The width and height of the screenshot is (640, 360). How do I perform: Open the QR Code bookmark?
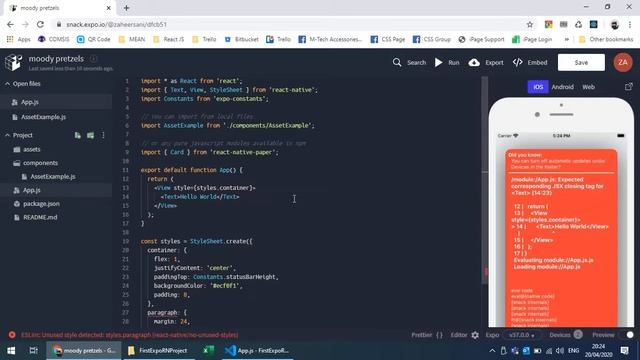point(93,39)
